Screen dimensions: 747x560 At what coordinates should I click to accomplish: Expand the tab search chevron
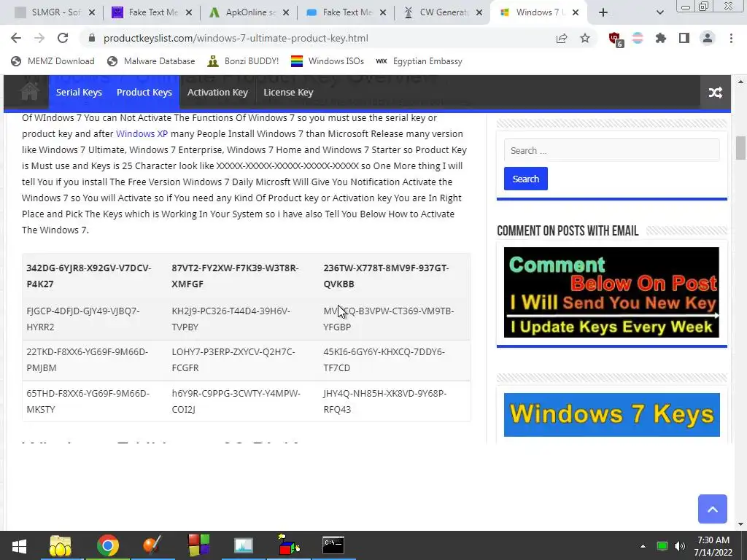click(659, 12)
